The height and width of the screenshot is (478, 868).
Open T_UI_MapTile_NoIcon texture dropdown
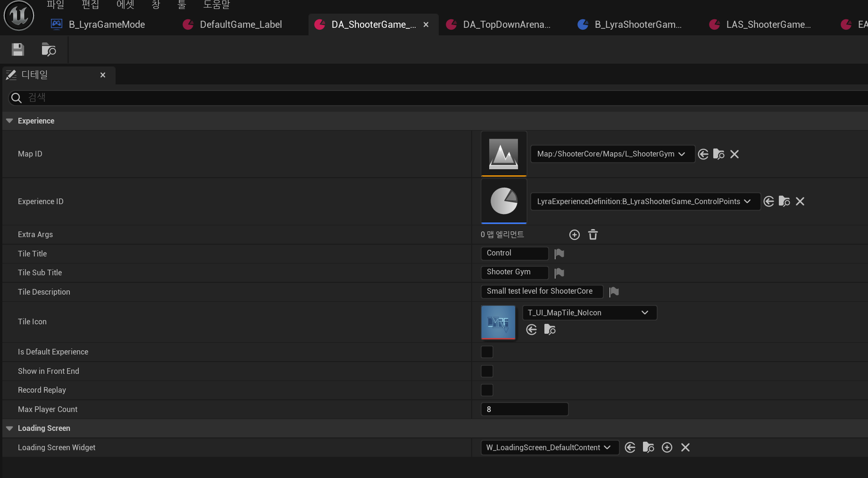pyautogui.click(x=590, y=313)
